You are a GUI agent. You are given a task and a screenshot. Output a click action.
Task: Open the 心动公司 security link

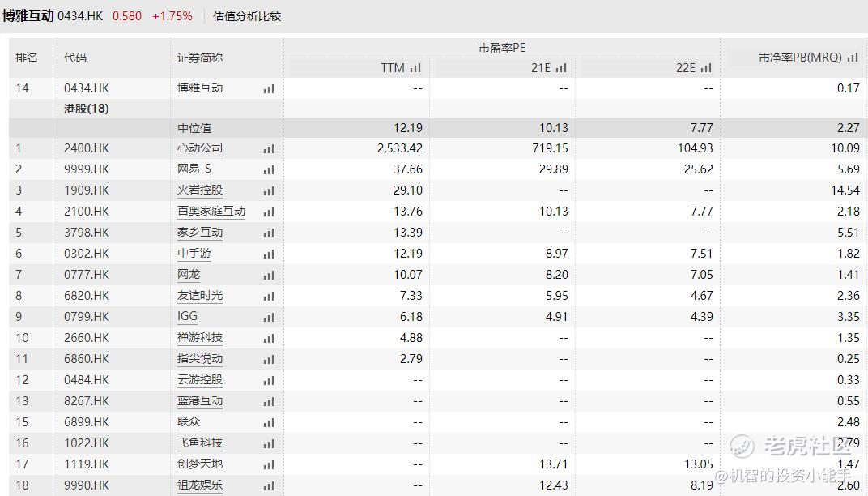200,148
